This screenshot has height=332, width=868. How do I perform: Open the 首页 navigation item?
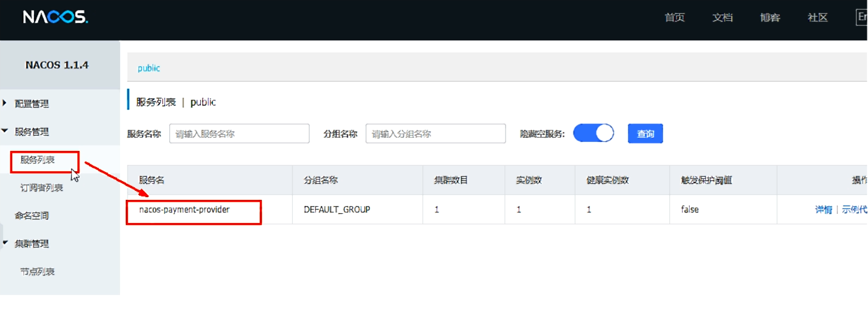(674, 18)
